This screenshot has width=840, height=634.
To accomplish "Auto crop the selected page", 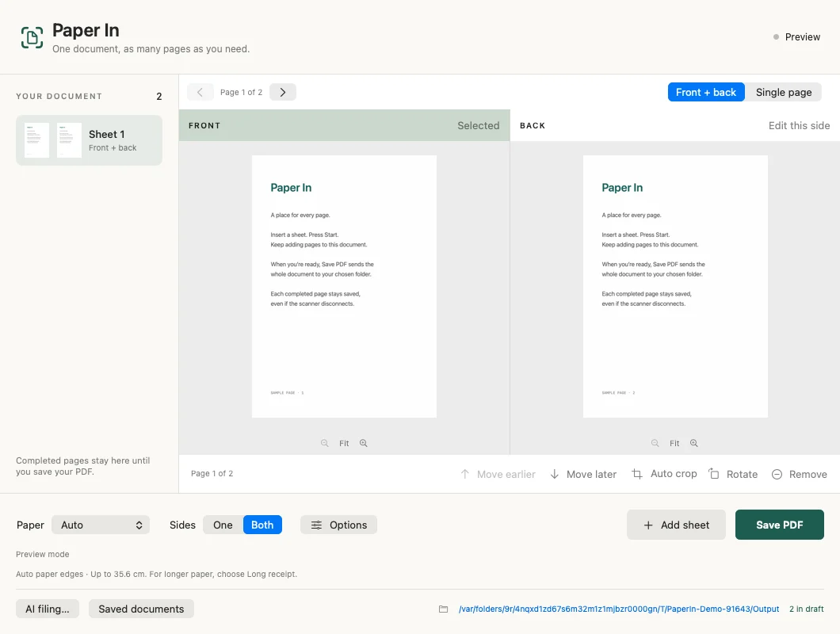I will [x=664, y=474].
